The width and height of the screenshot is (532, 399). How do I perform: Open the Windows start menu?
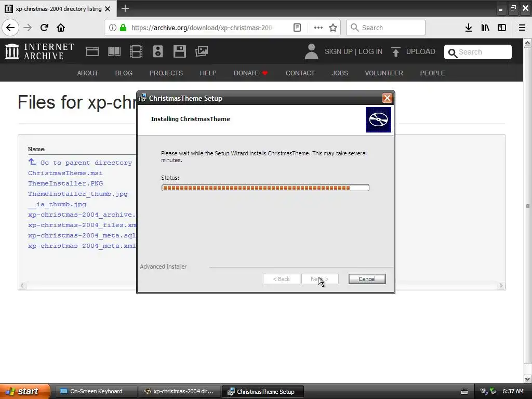[x=25, y=391]
